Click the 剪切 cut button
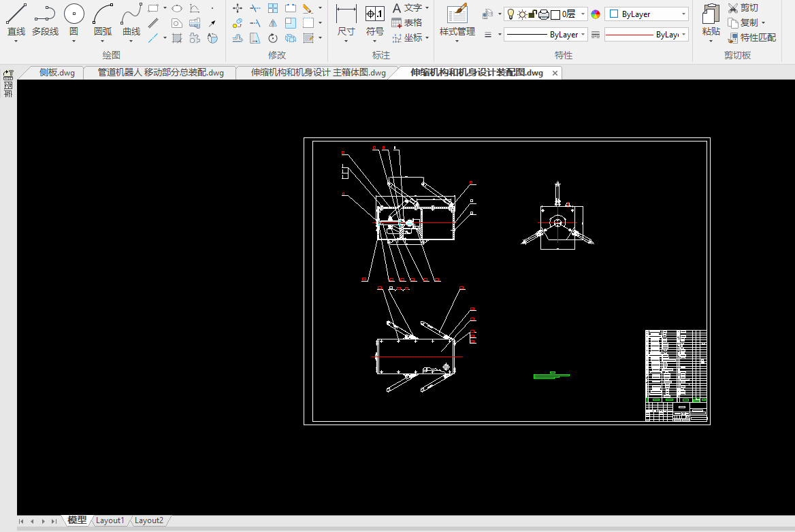 click(x=743, y=8)
